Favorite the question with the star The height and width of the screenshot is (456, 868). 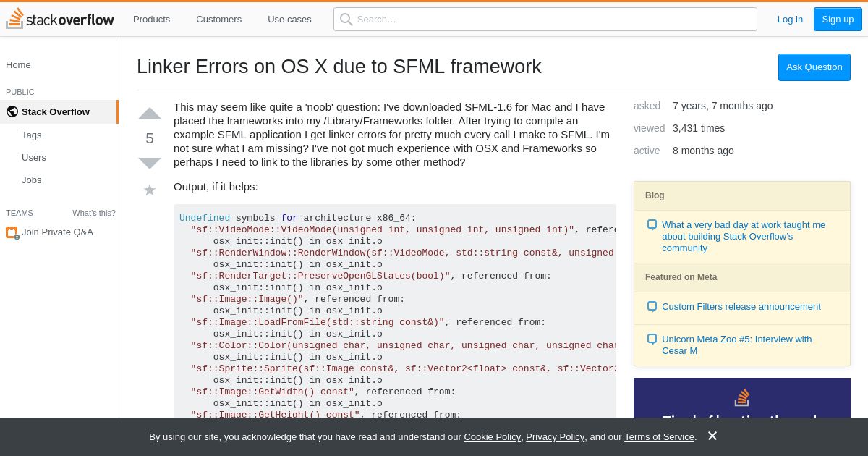(x=150, y=190)
